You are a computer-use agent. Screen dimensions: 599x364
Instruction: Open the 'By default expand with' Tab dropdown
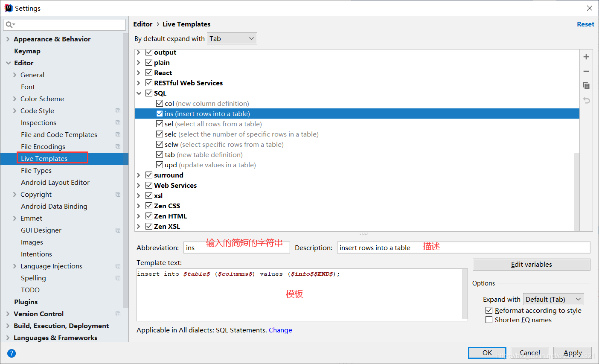(232, 38)
